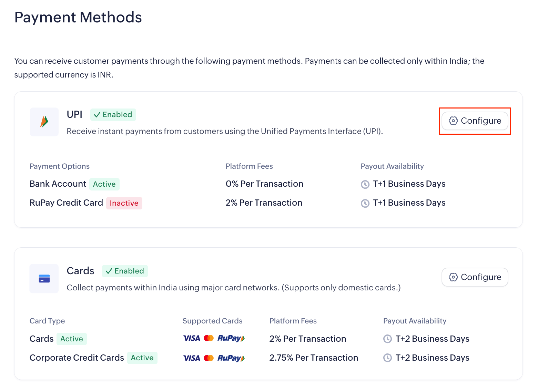The width and height of the screenshot is (548, 392).
Task: Open Configure for the Cards method
Action: (475, 277)
